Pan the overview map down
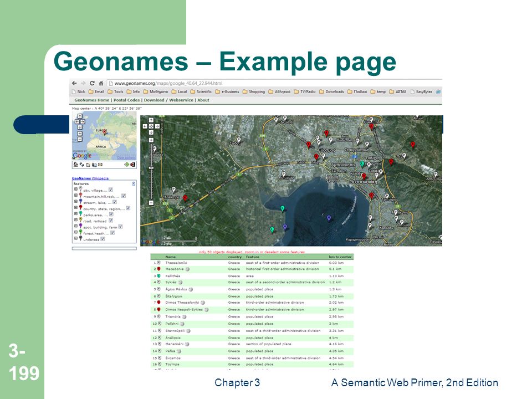This screenshot has height=399, width=532. pos(80,127)
